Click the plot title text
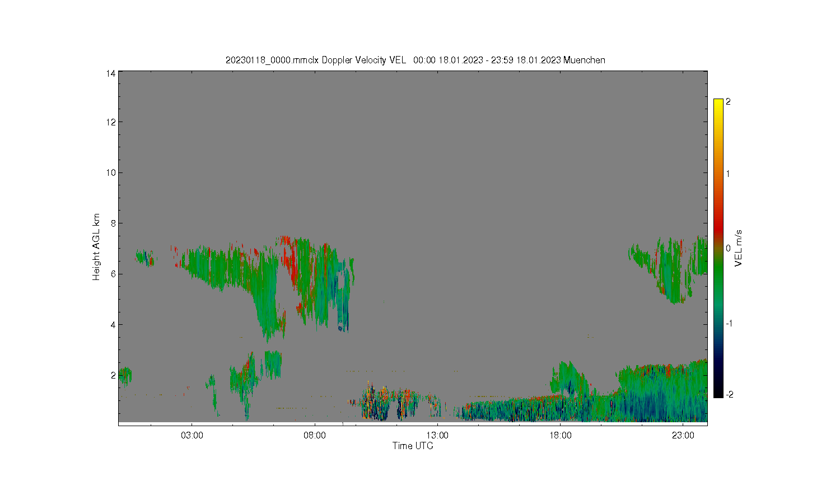The image size is (840, 504). click(x=415, y=60)
